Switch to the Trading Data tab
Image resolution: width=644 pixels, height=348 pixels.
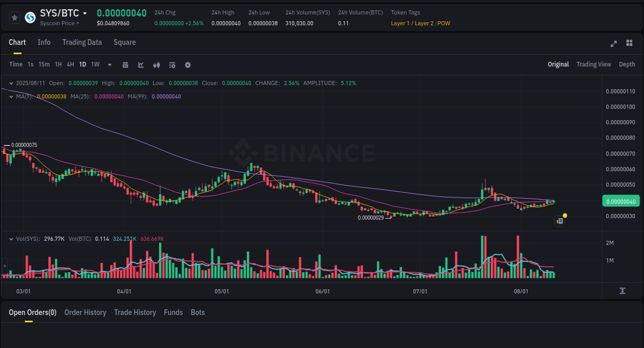82,42
